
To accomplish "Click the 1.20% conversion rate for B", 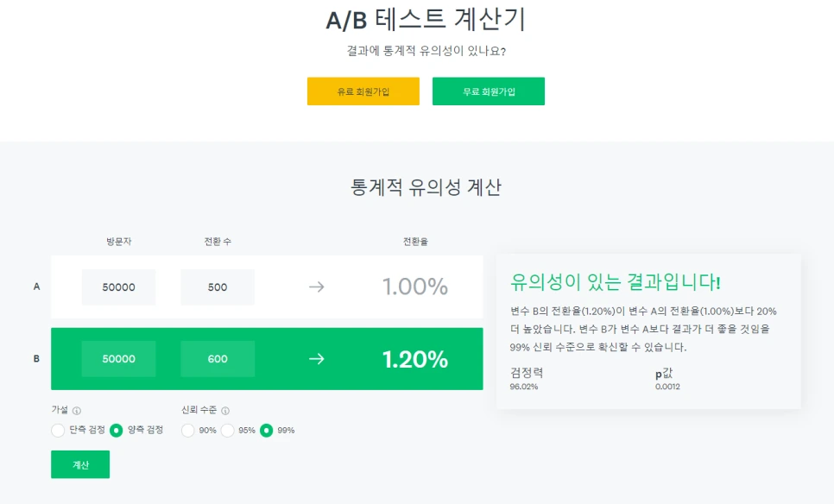I will point(414,359).
